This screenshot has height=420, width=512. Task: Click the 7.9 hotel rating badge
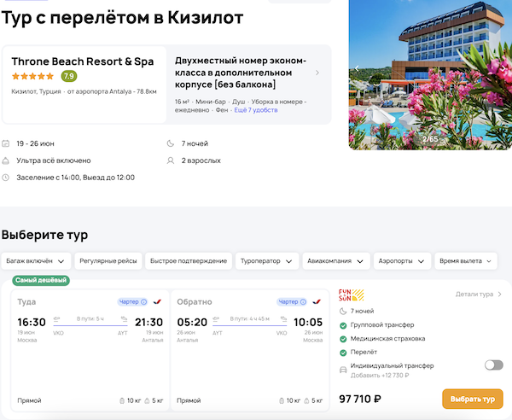point(69,76)
